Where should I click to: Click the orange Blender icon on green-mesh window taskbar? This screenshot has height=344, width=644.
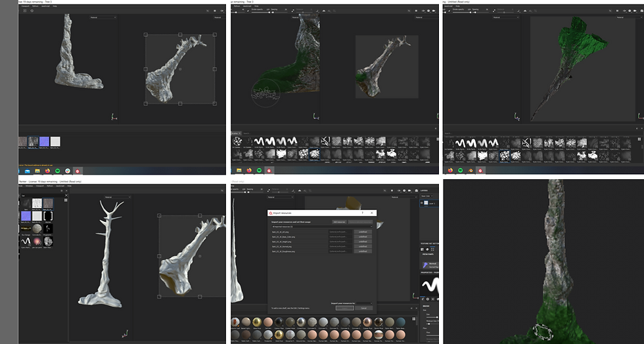[471, 170]
